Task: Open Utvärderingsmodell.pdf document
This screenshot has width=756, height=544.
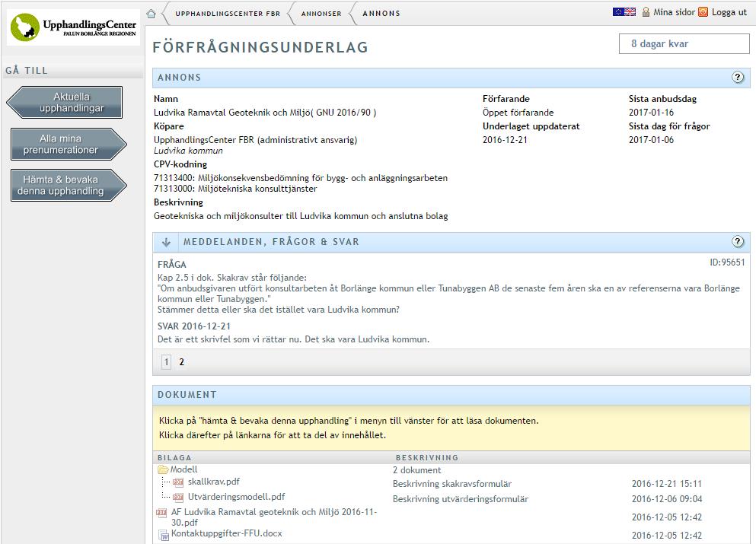Action: 236,496
